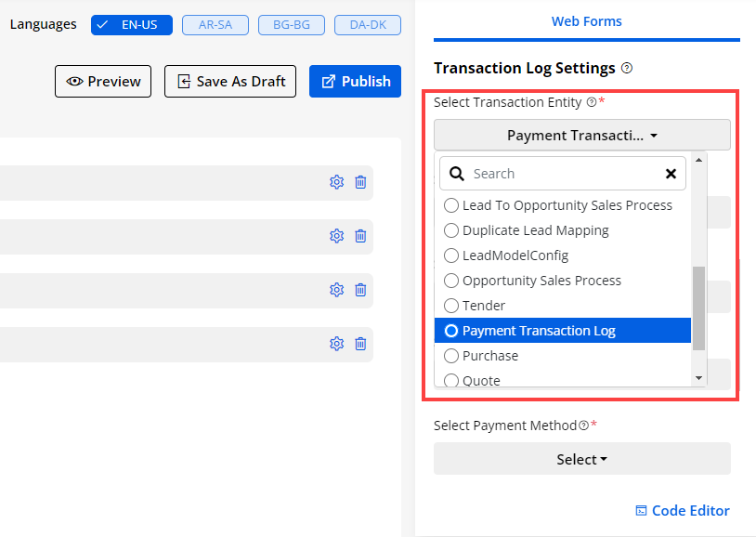The width and height of the screenshot is (756, 537).
Task: Choose Opportunity Sales Process radio option
Action: coord(451,281)
